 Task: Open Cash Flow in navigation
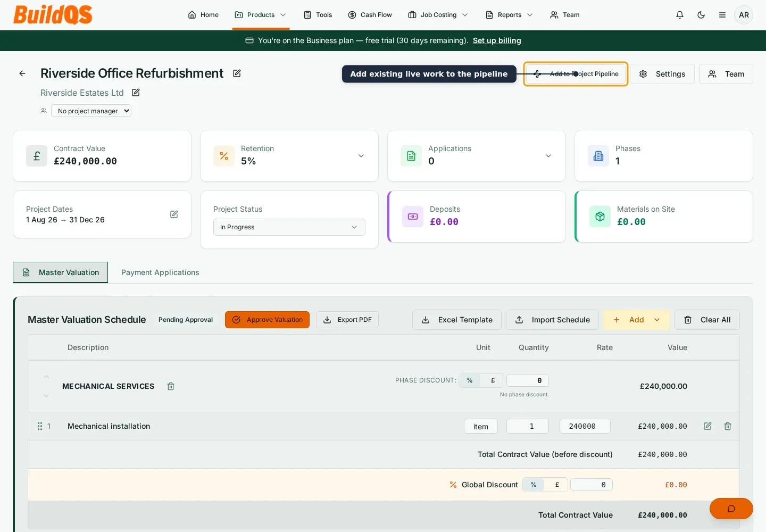point(370,15)
